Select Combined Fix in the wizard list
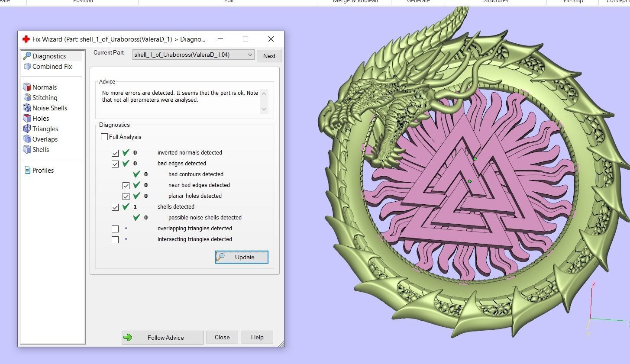The image size is (630, 364). pyautogui.click(x=52, y=66)
